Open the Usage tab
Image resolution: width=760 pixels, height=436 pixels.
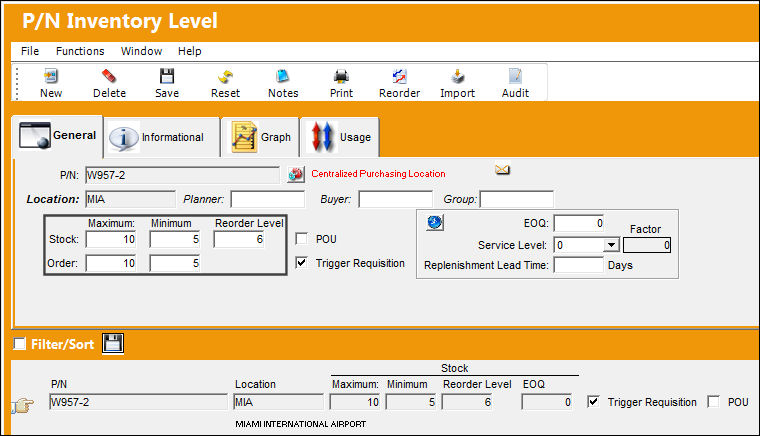[340, 138]
